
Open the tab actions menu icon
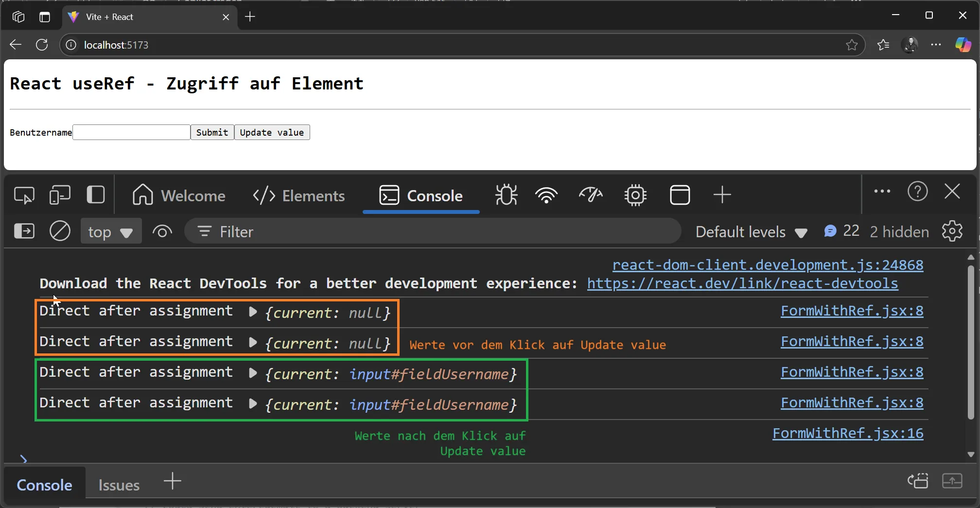tap(45, 17)
